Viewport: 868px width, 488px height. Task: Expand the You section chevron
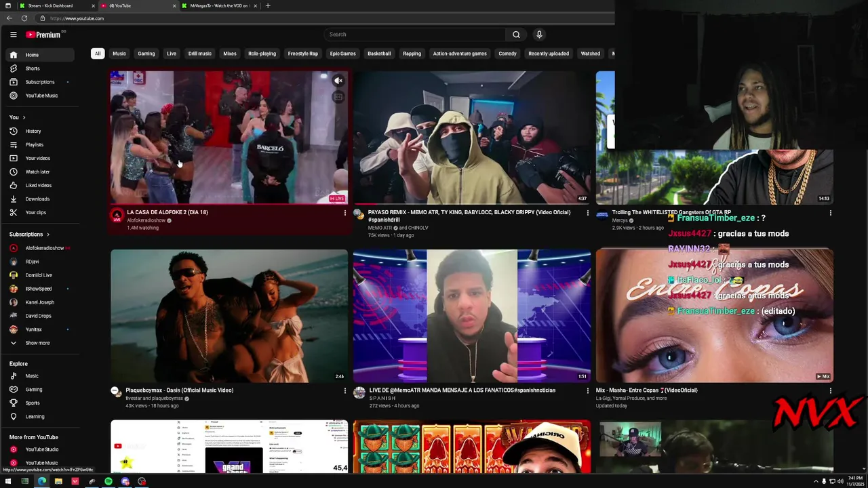24,117
